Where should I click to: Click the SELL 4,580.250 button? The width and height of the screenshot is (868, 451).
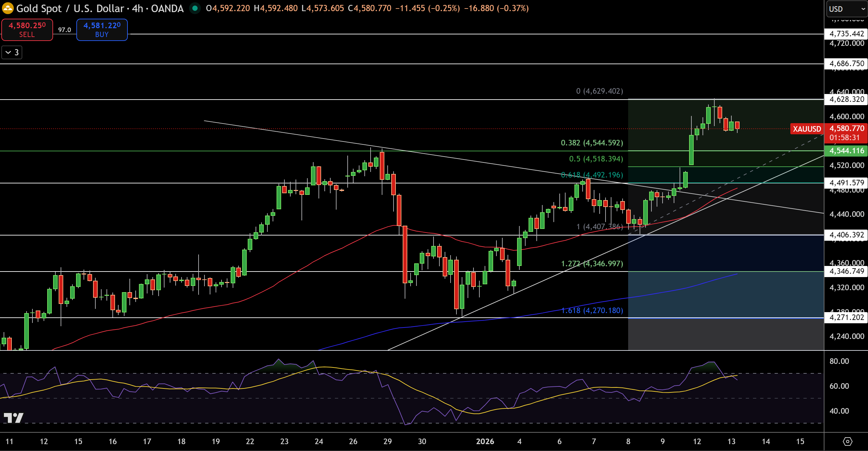pos(27,29)
